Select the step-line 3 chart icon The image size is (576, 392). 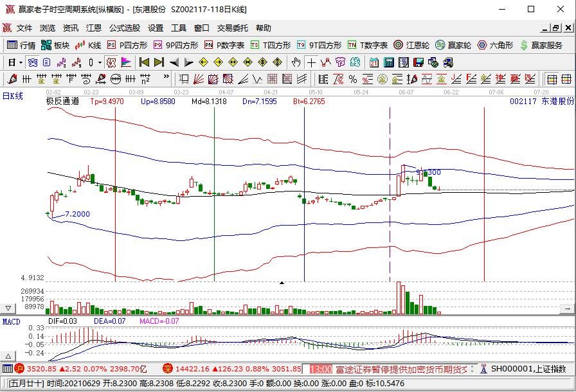point(61,63)
